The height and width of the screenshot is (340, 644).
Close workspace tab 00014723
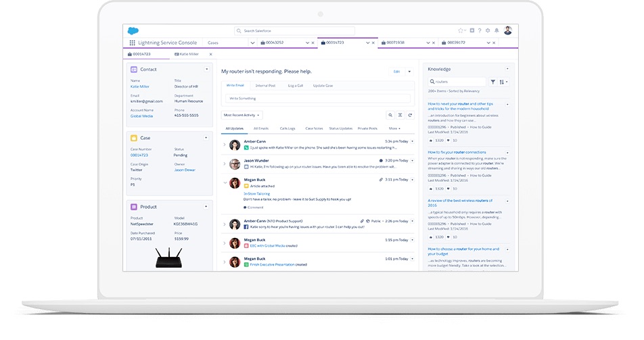point(373,43)
